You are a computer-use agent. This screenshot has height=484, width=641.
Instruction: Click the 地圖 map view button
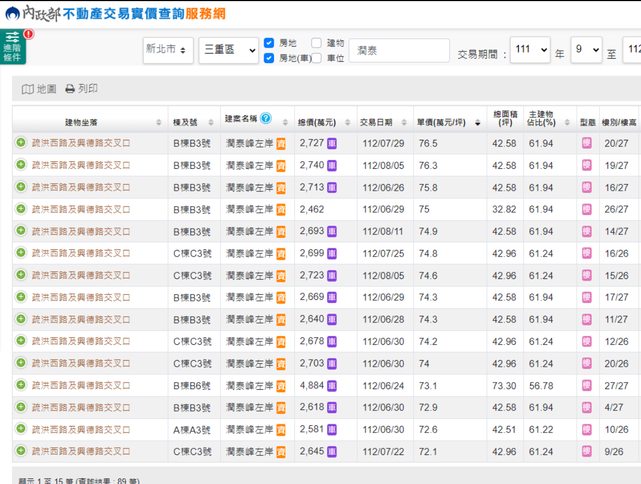coord(39,89)
